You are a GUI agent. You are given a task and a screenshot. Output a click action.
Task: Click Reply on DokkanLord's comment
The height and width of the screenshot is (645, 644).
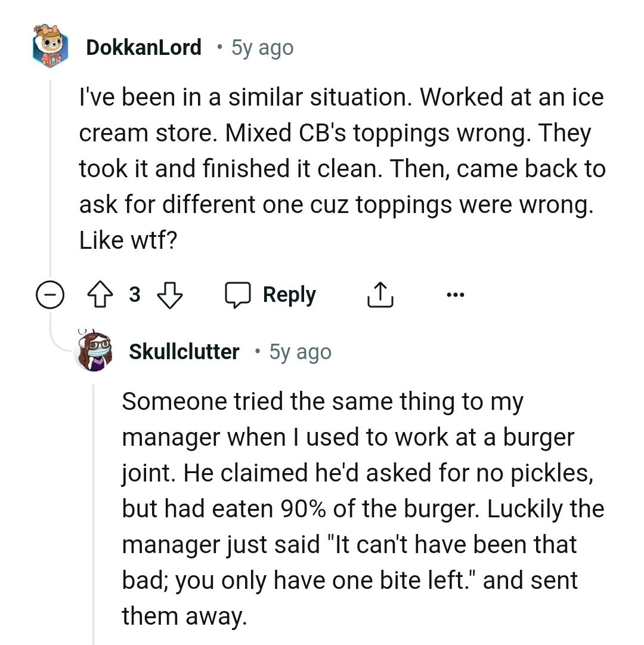[x=289, y=294]
